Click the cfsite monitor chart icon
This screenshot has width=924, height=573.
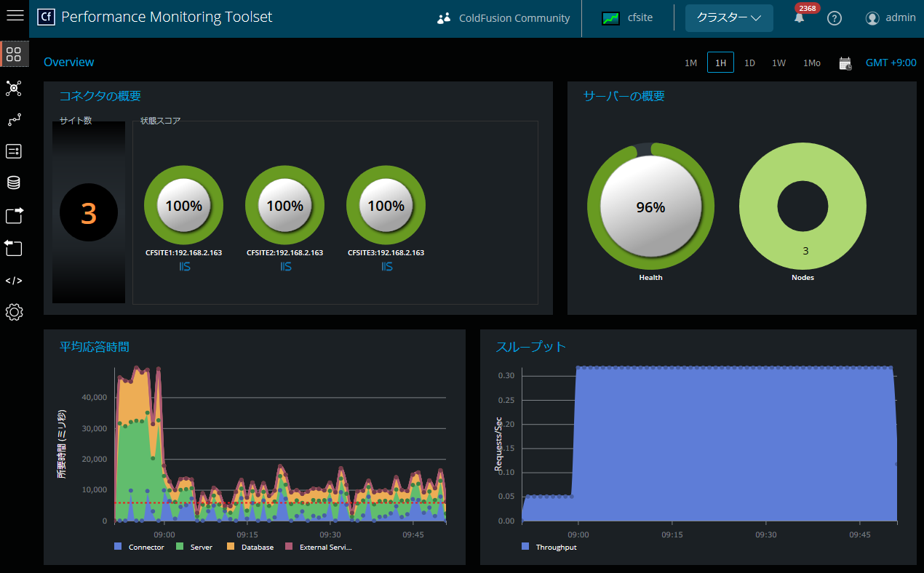tap(611, 18)
